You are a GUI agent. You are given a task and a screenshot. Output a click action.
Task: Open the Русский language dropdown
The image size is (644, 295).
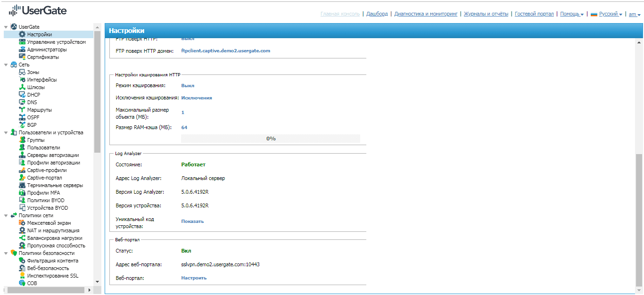(x=607, y=14)
